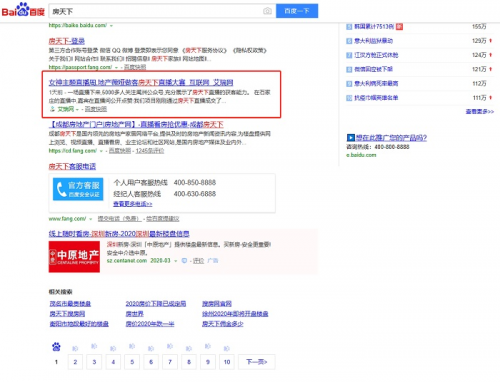
Task: Open related search 2020房价下降已成定局
Action: point(156,304)
